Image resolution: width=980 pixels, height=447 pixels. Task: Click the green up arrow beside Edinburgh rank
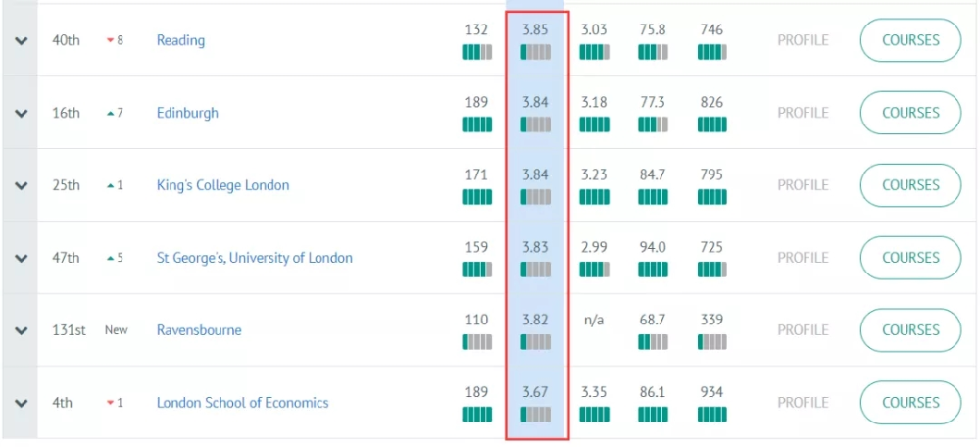110,113
